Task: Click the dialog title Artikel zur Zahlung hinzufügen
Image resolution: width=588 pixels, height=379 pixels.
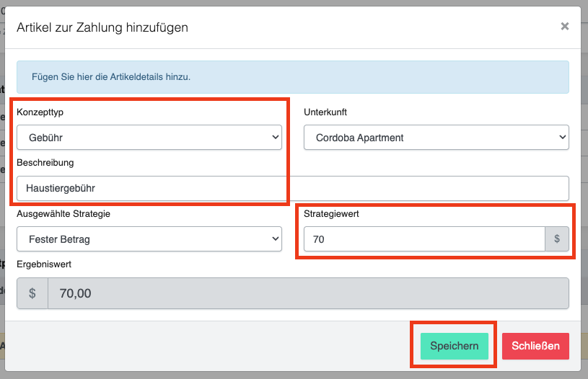Action: [102, 28]
